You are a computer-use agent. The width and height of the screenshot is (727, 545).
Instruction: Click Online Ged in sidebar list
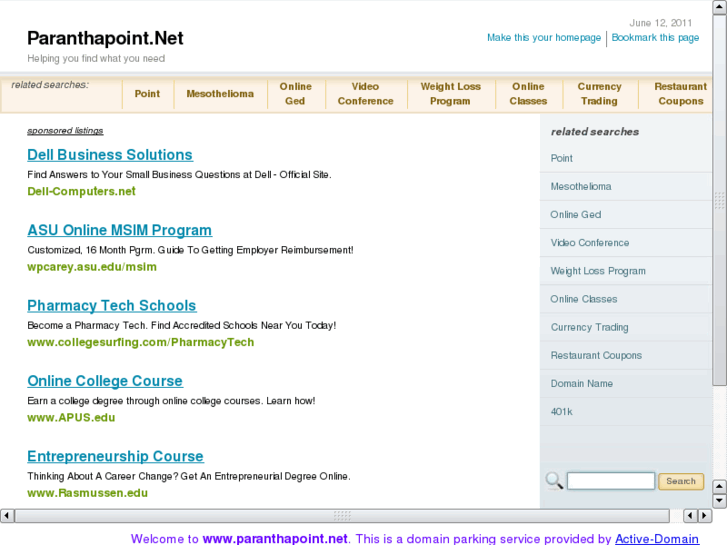(x=576, y=215)
